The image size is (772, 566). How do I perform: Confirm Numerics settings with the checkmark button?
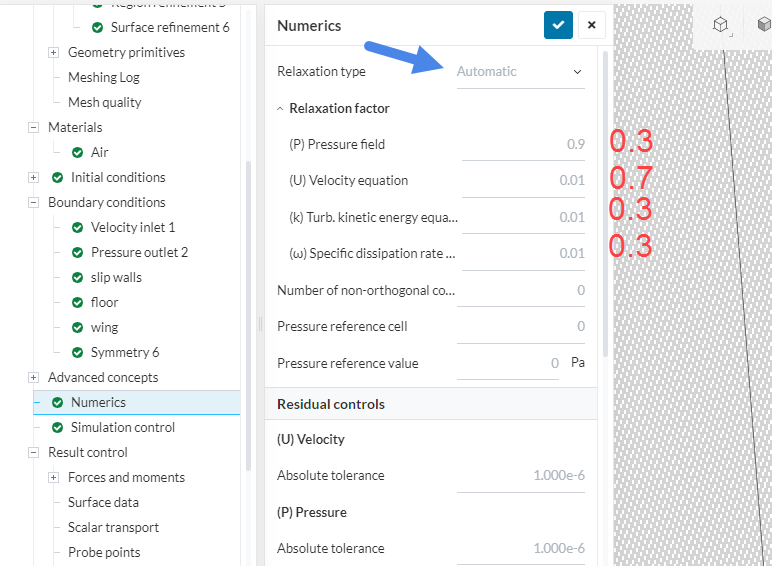(558, 25)
